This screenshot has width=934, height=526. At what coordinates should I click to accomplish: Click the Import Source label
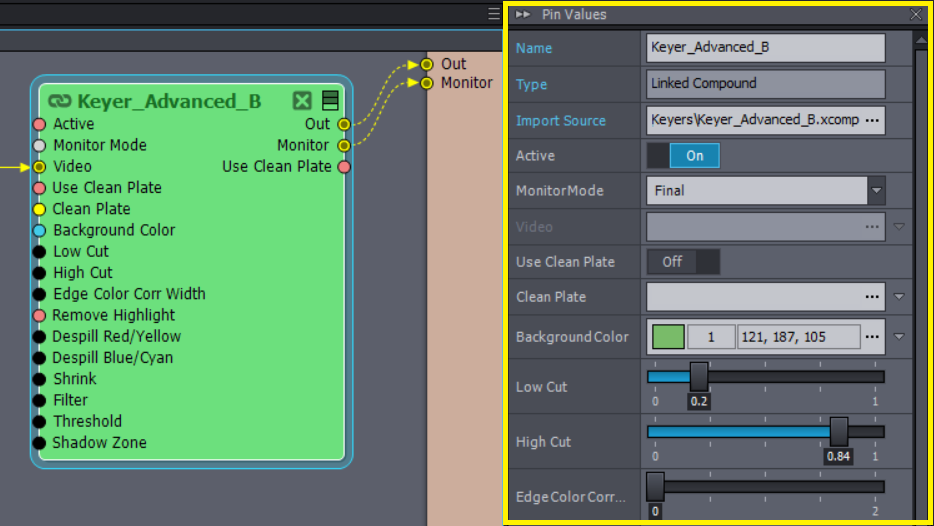click(561, 120)
